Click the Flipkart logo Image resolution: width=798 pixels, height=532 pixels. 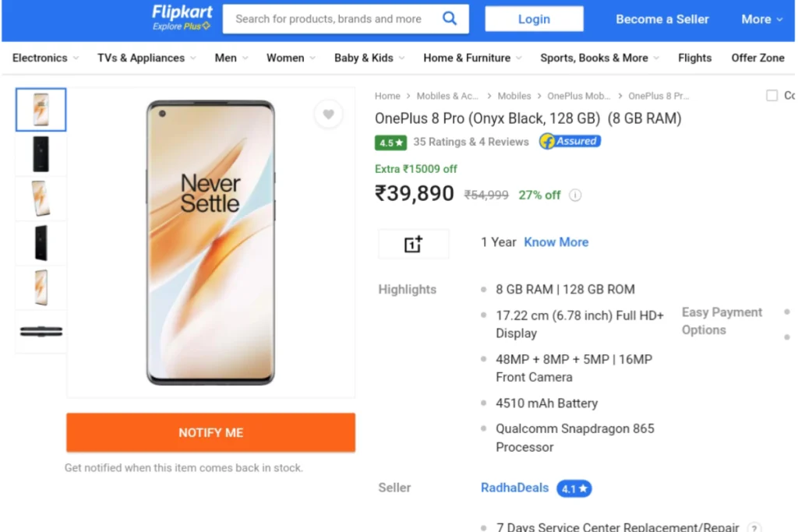182,19
